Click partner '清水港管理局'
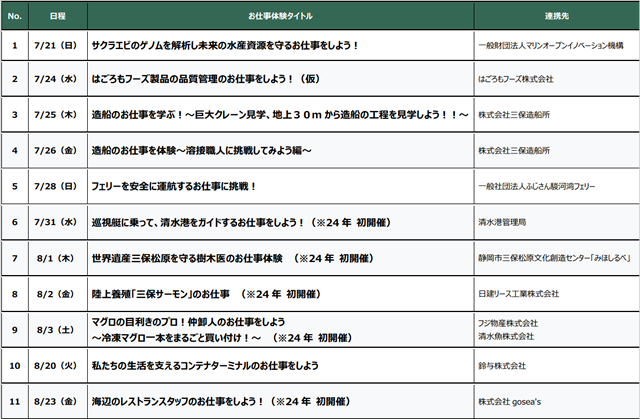 click(x=502, y=223)
